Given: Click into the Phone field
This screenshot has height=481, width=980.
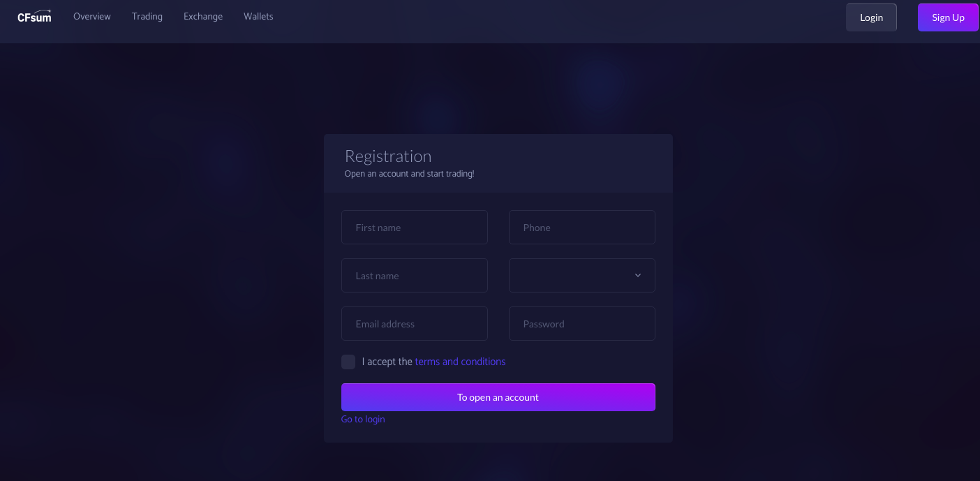Looking at the screenshot, I should (582, 228).
